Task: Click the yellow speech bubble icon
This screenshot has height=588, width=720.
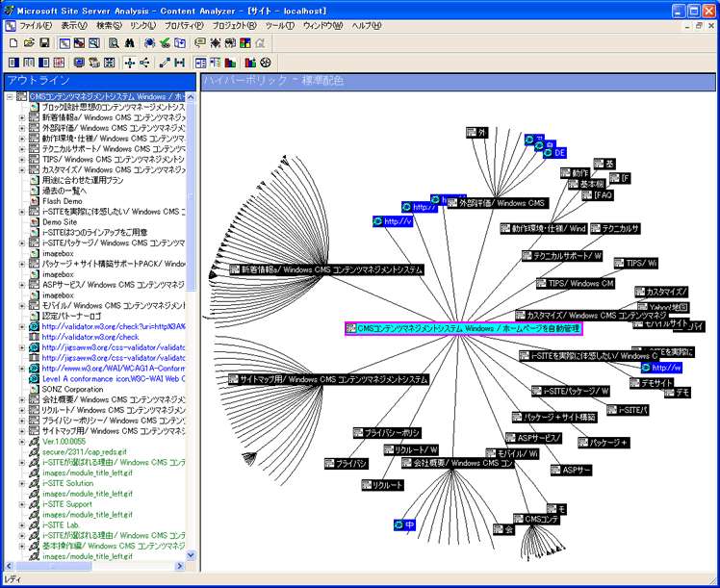Action: pyautogui.click(x=200, y=43)
